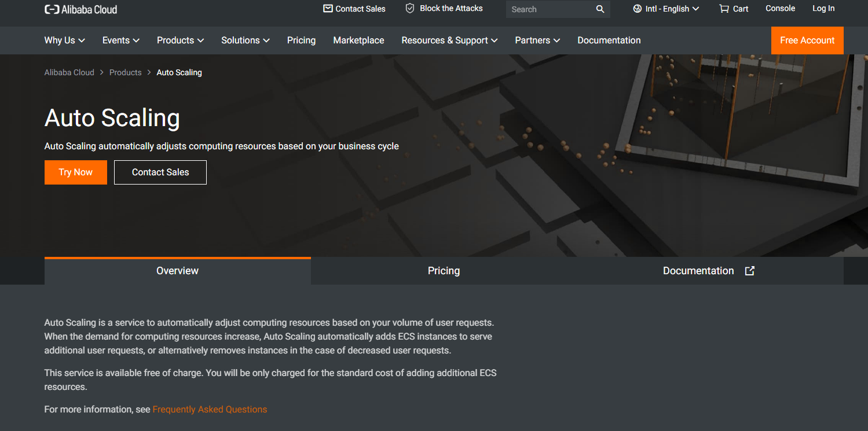Click the Contact Sales link in top bar

point(354,9)
